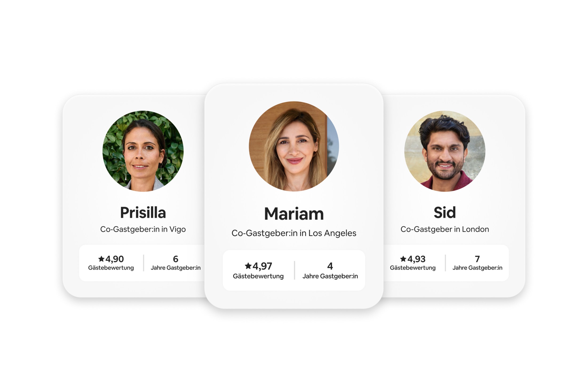Click Prisilla's profile photo
This screenshot has height=392, width=588.
pos(143,151)
